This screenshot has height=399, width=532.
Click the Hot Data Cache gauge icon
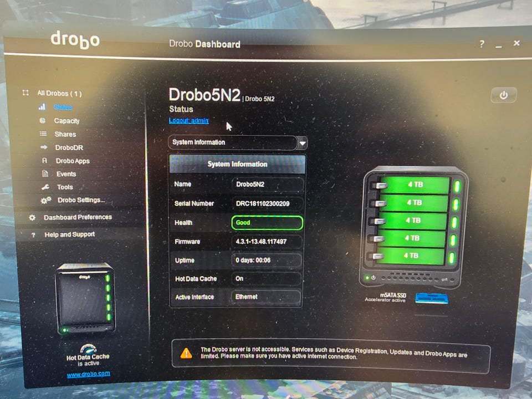(88, 349)
